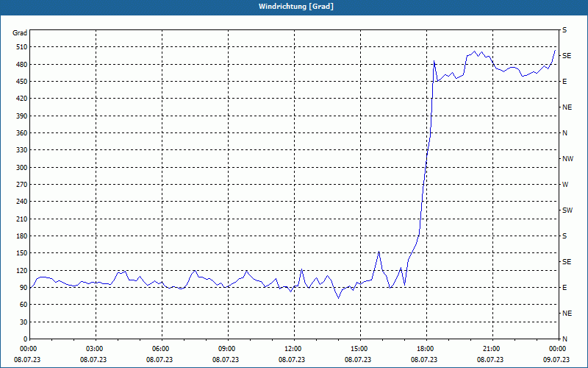The width and height of the screenshot is (588, 368).
Task: Select the '390' y-axis value
Action: point(22,116)
